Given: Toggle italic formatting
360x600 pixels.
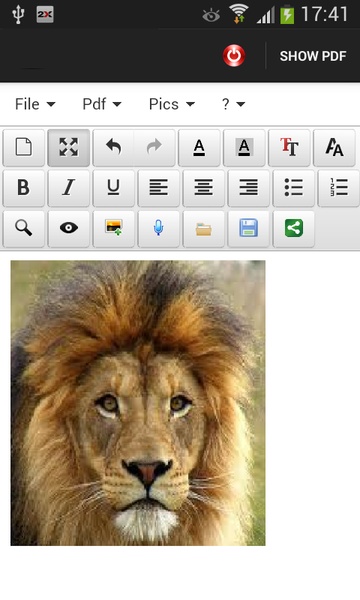Looking at the screenshot, I should tap(68, 188).
